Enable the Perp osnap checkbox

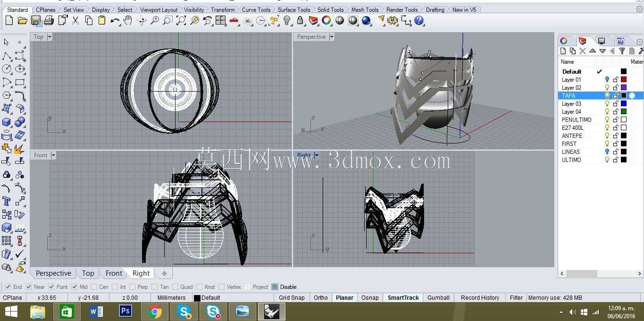click(133, 287)
